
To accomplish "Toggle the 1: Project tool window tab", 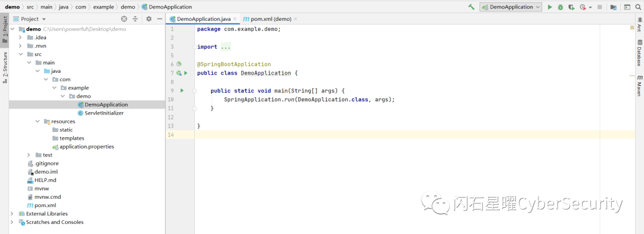I will [x=5, y=29].
